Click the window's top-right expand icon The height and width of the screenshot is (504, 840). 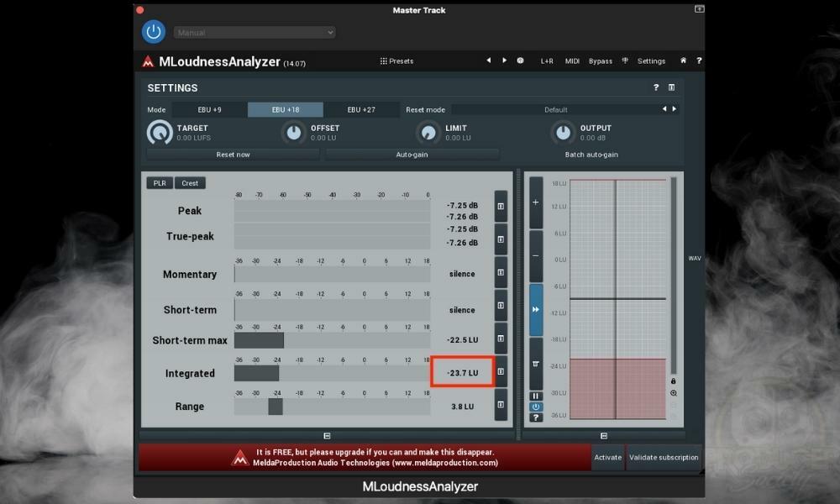699,9
